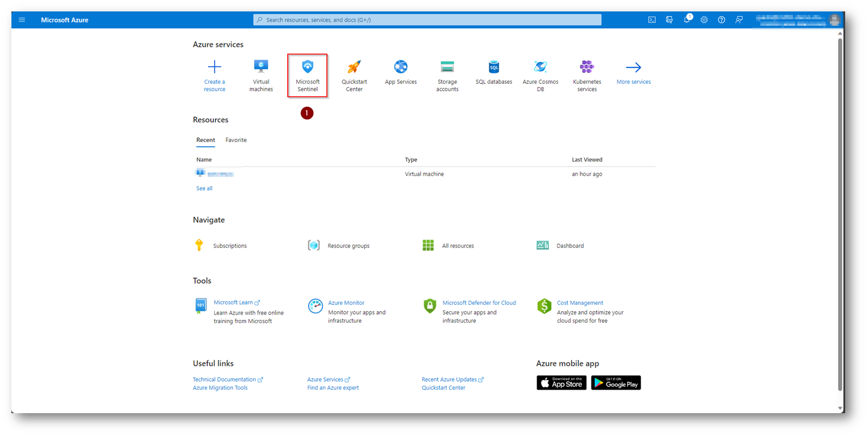868x436 pixels.
Task: Click Download on the App Store badge
Action: pyautogui.click(x=561, y=383)
